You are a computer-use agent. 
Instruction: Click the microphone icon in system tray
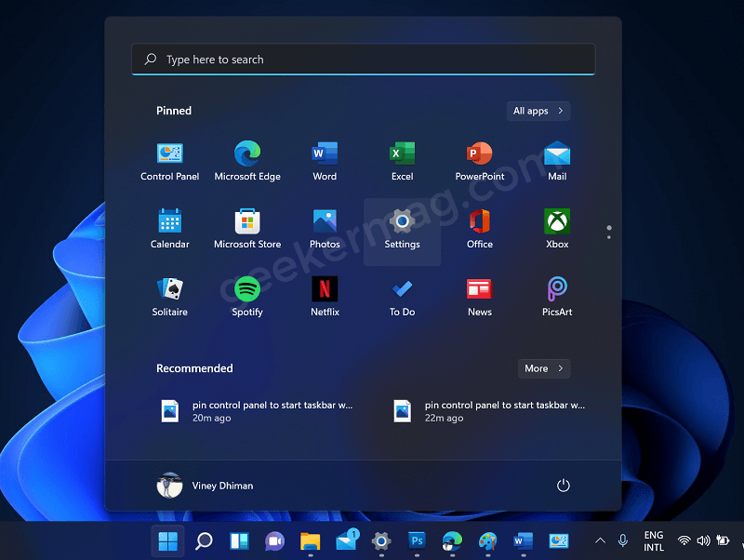click(623, 540)
